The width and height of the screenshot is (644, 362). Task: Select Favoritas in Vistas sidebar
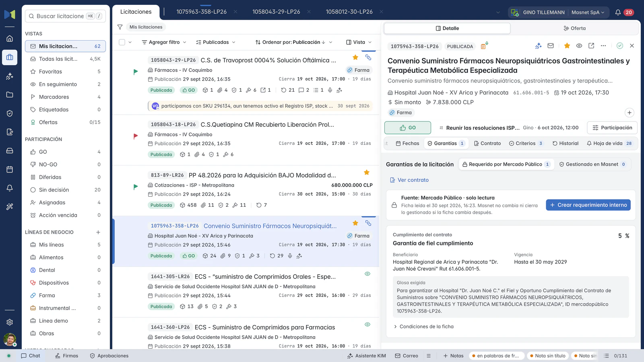pyautogui.click(x=66, y=72)
